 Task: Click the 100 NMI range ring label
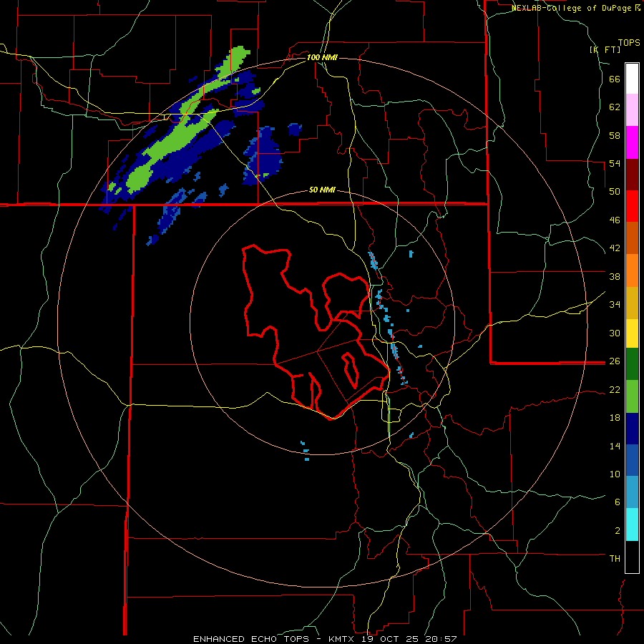coord(321,57)
